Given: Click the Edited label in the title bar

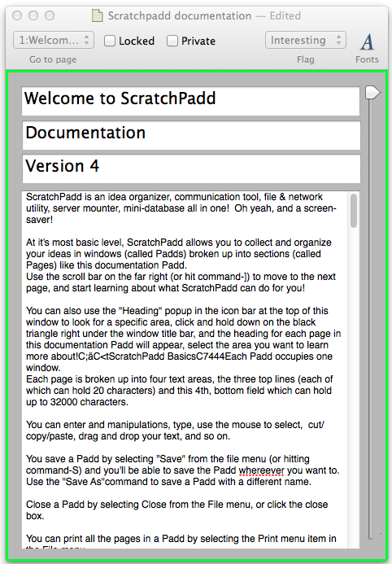Looking at the screenshot, I should pos(285,15).
